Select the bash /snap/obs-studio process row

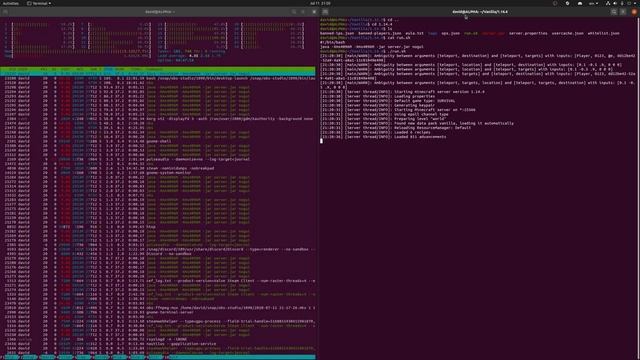tap(158, 78)
